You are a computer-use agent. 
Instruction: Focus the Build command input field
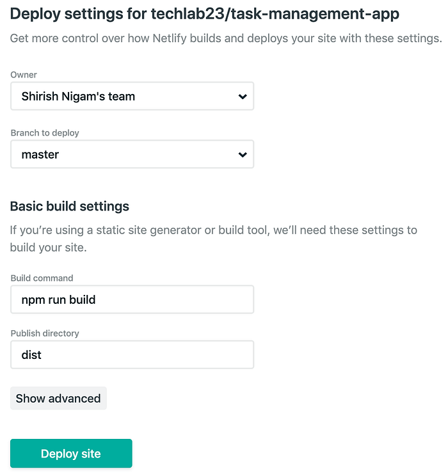click(x=132, y=299)
